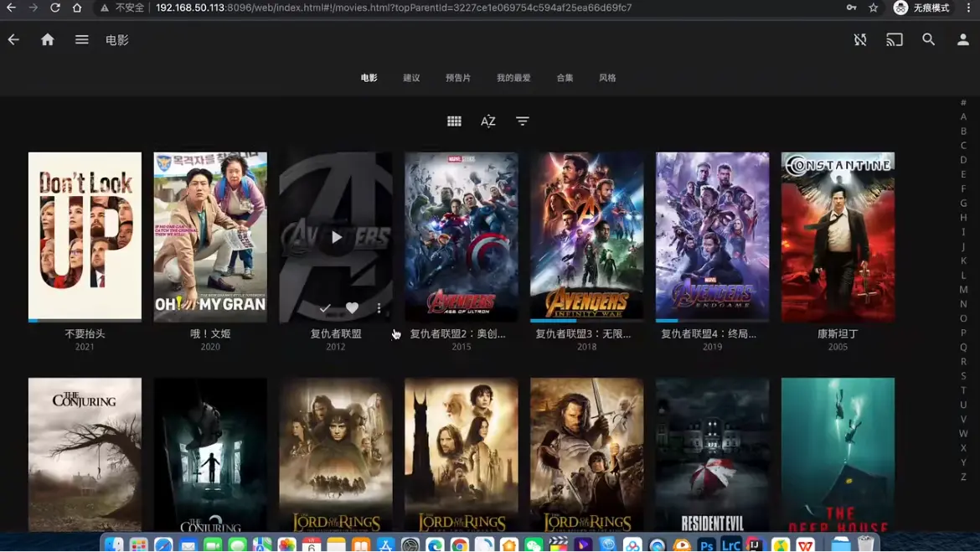Image resolution: width=980 pixels, height=552 pixels.
Task: Open the grid view options
Action: tap(454, 121)
